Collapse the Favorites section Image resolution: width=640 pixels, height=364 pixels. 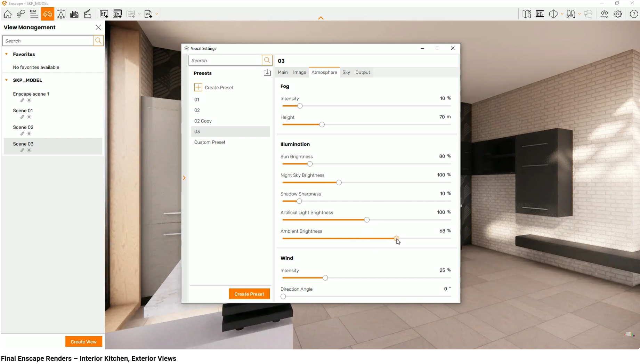[7, 54]
